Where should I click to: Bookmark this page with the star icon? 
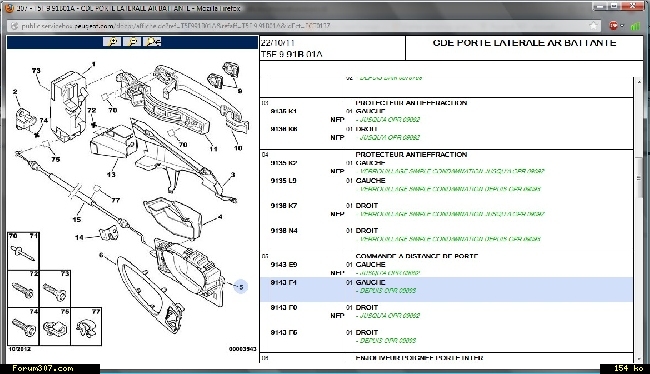click(593, 26)
